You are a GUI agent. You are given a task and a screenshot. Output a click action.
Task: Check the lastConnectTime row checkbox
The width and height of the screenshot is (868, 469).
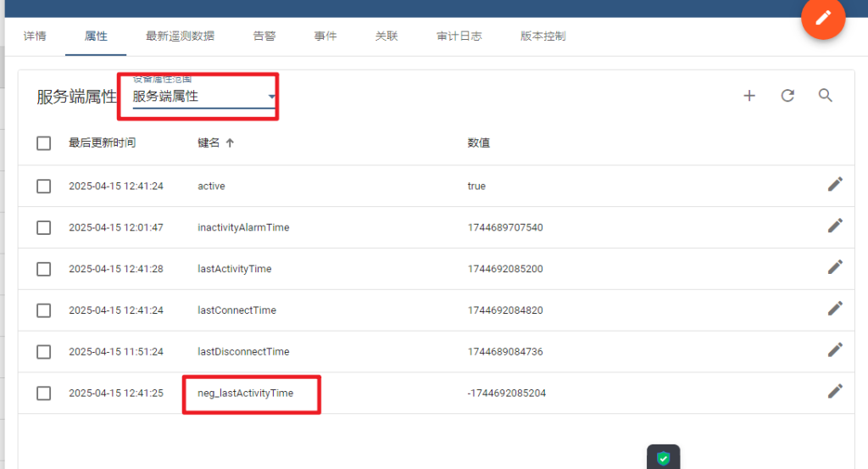point(44,310)
